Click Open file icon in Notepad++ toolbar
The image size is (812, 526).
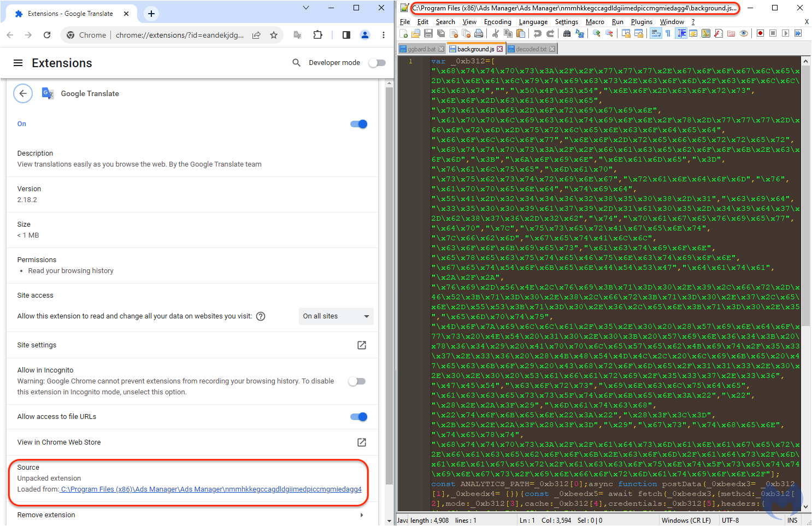tap(416, 33)
